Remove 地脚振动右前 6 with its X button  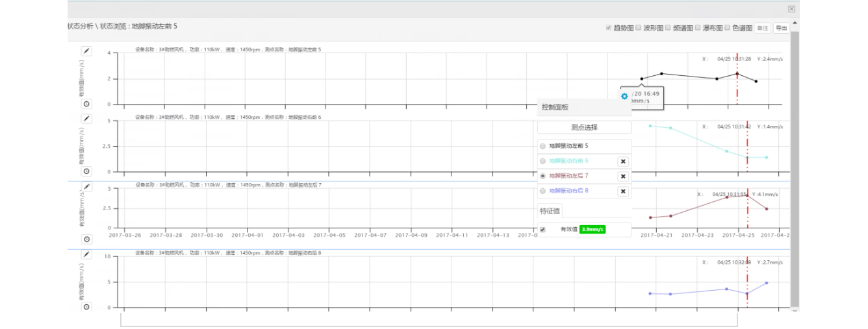pyautogui.click(x=622, y=162)
